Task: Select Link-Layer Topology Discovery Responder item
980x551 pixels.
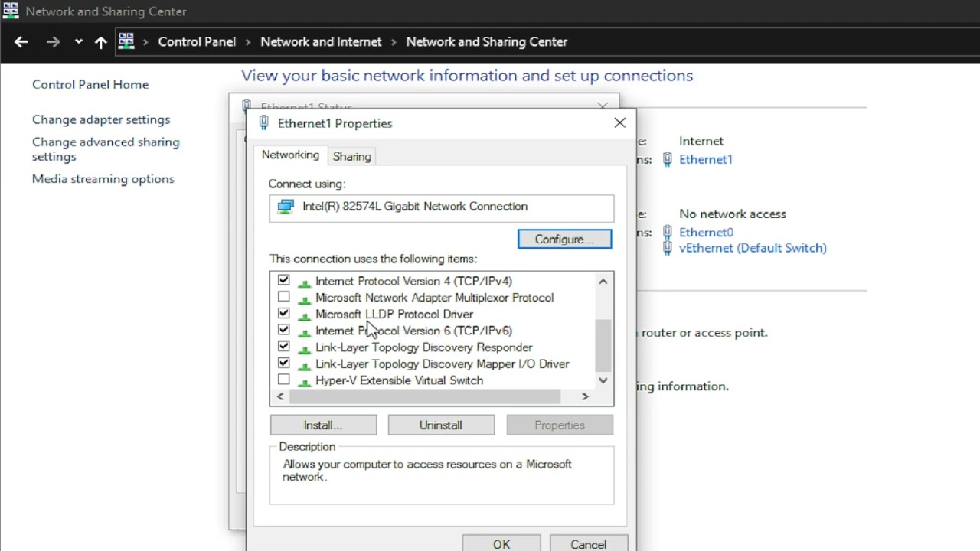Action: click(423, 347)
